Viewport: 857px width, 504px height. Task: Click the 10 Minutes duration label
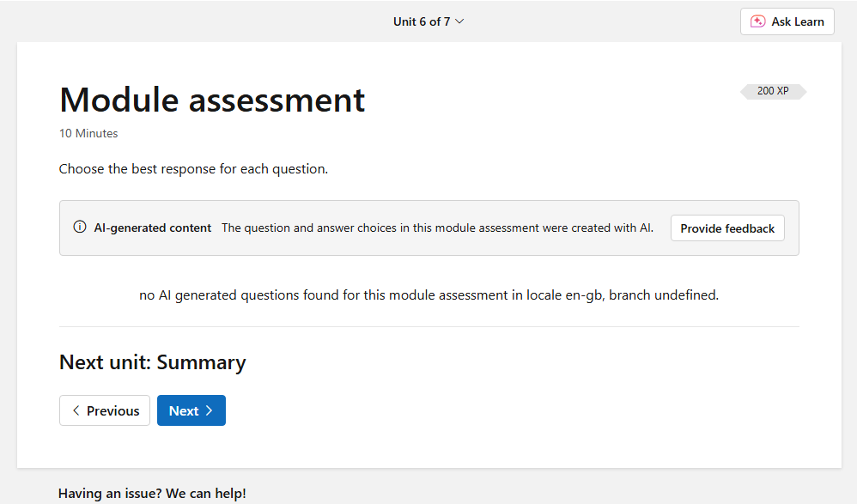click(x=88, y=133)
